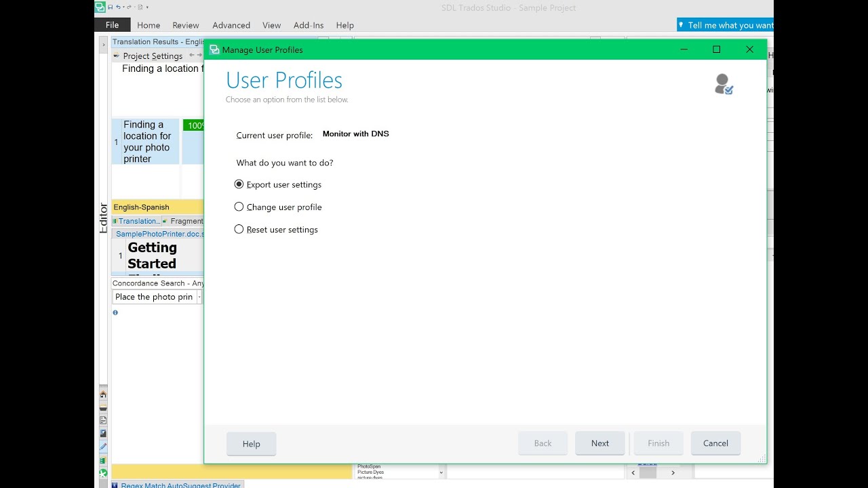Viewport: 868px width, 488px height.
Task: Select Export user settings radio option
Action: point(278,184)
